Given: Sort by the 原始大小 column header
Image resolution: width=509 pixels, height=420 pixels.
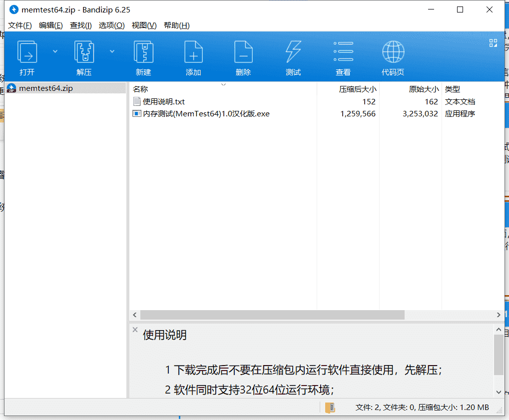Looking at the screenshot, I should point(424,89).
